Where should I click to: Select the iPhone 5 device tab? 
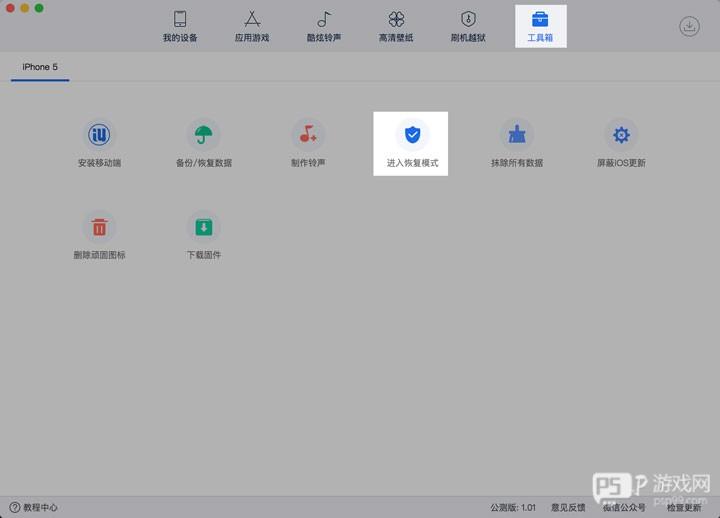40,67
